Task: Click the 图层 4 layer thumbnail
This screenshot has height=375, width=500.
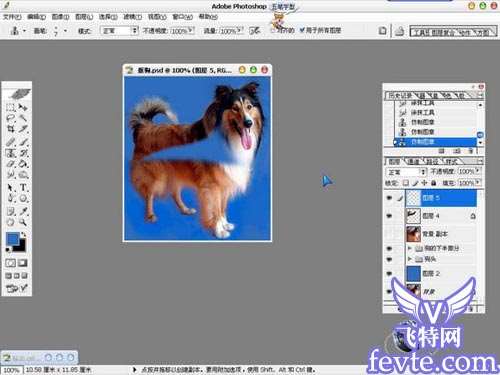Action: coord(413,216)
